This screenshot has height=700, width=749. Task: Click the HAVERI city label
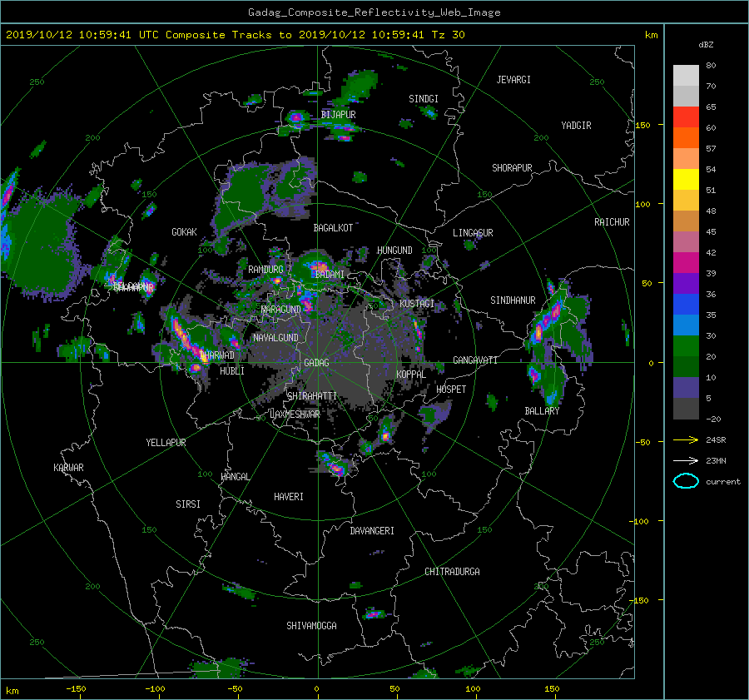click(x=289, y=497)
